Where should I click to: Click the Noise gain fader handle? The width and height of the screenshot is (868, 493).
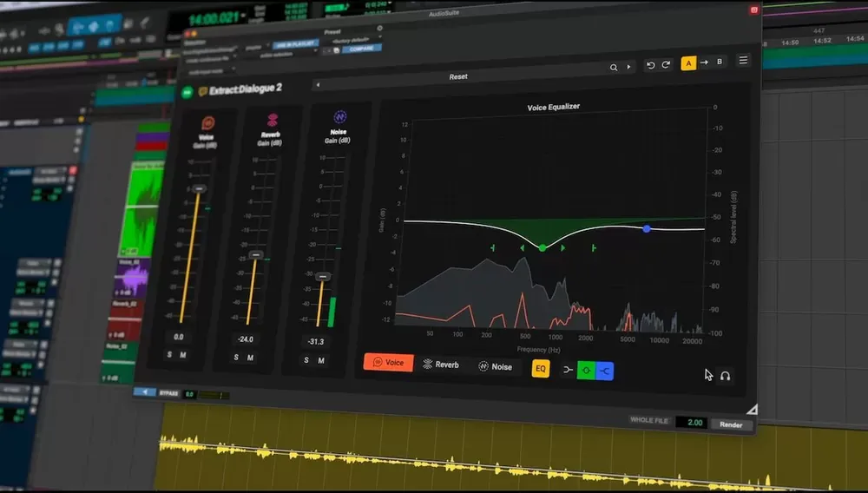coord(323,276)
